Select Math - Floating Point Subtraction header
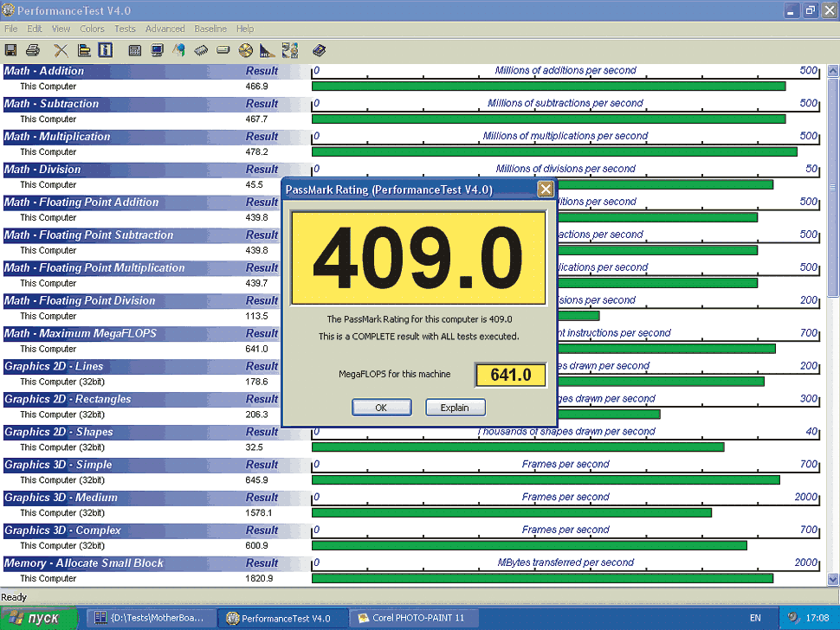The height and width of the screenshot is (630, 840). coord(143,235)
